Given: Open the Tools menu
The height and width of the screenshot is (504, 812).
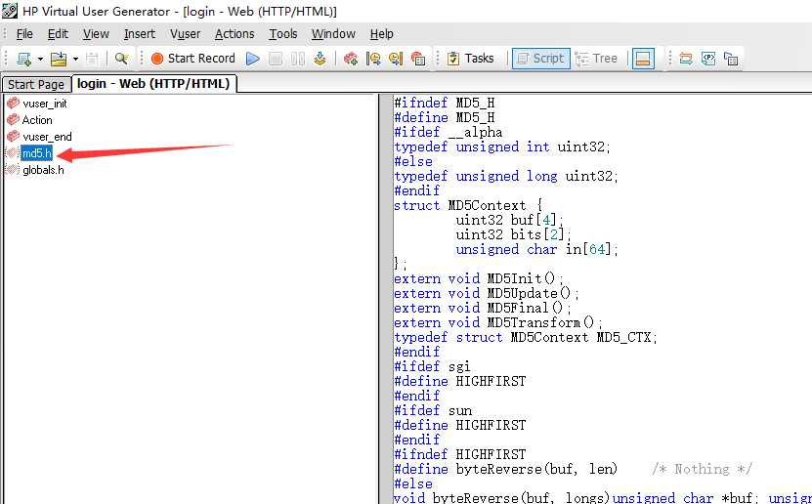Looking at the screenshot, I should (282, 34).
